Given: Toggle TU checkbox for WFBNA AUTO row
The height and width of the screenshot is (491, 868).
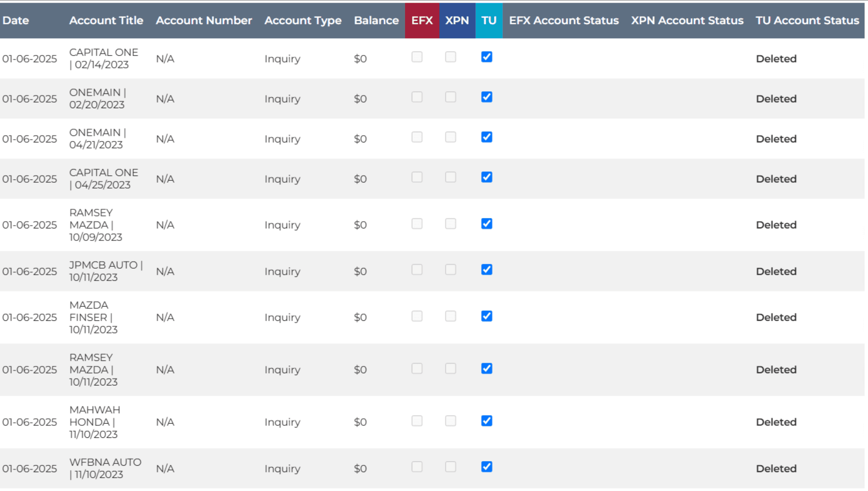Looking at the screenshot, I should pyautogui.click(x=486, y=467).
